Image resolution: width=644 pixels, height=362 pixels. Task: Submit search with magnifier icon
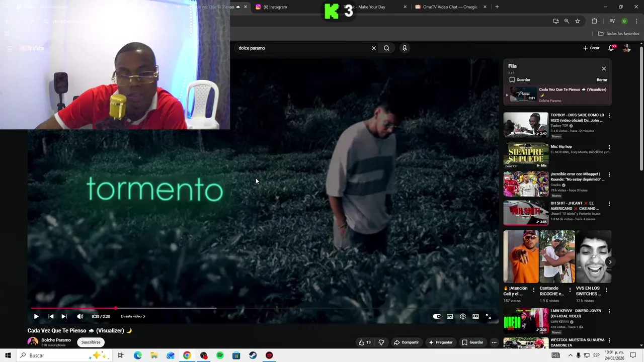coord(386,48)
